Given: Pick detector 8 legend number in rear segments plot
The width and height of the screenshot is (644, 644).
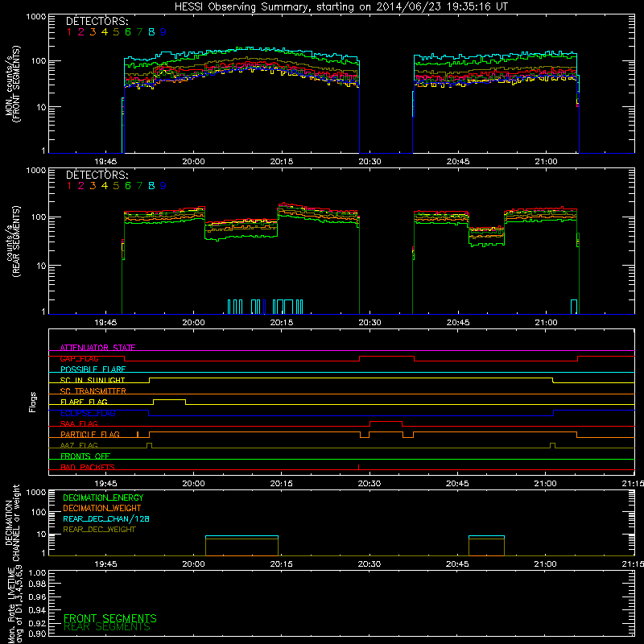Looking at the screenshot, I should coord(151,186).
